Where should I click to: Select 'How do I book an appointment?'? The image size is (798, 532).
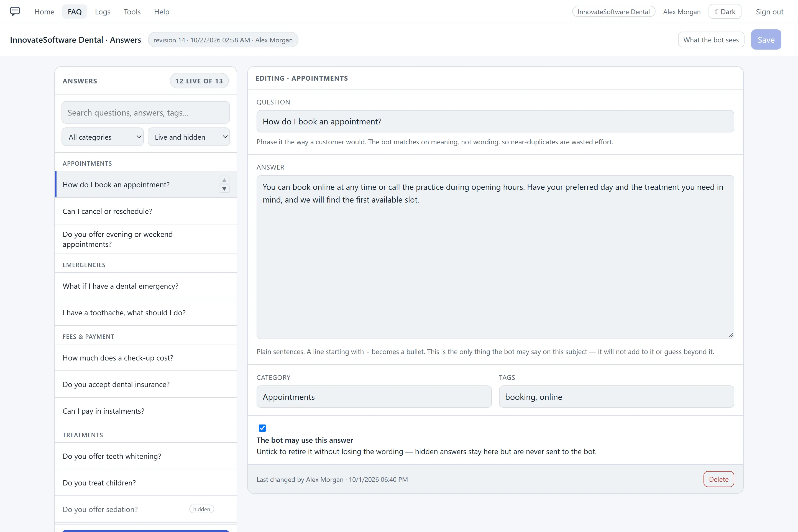(x=145, y=184)
